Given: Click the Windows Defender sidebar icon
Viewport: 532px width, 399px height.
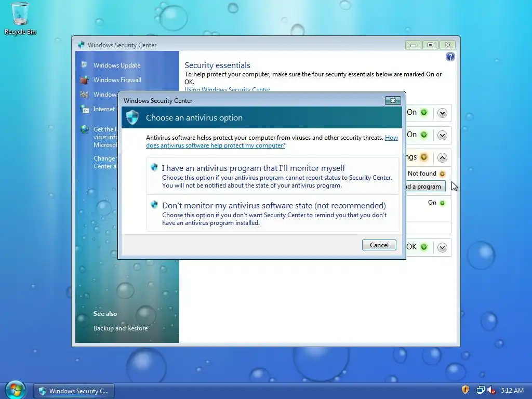Looking at the screenshot, I should [x=84, y=95].
